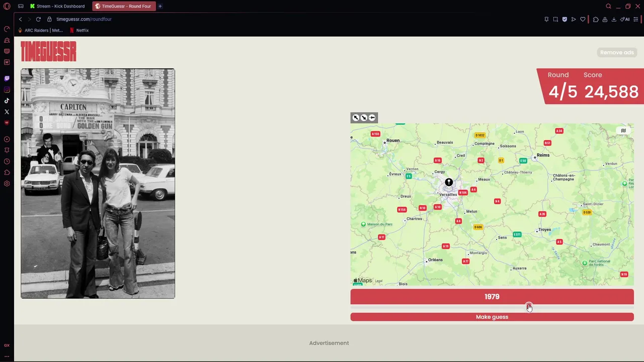Open the sidebar three-dots menu
Viewport: 644px width, 362px height.
pos(7,356)
